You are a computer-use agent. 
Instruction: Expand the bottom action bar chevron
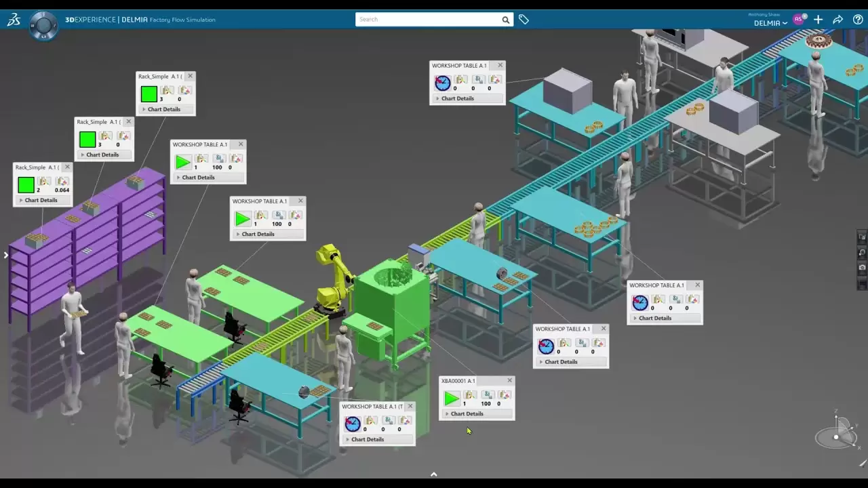pyautogui.click(x=434, y=474)
